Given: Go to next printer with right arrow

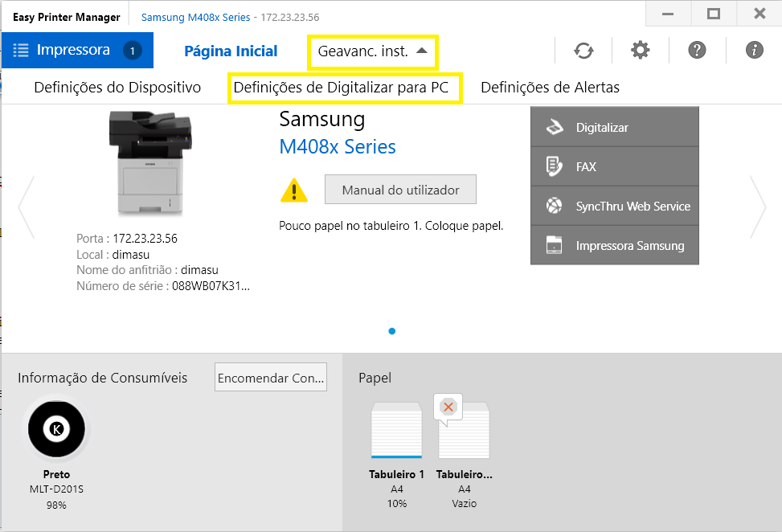Looking at the screenshot, I should pyautogui.click(x=757, y=207).
